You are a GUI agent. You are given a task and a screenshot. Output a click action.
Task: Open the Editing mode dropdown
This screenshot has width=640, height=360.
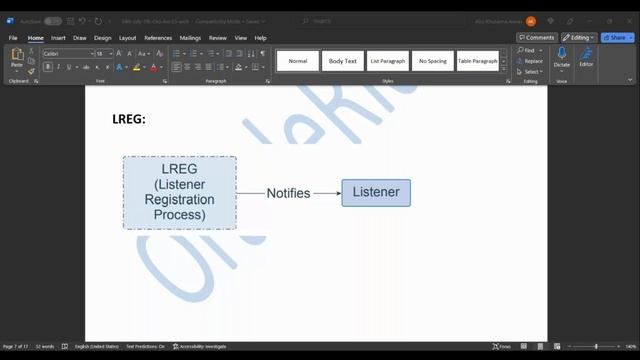tap(579, 38)
